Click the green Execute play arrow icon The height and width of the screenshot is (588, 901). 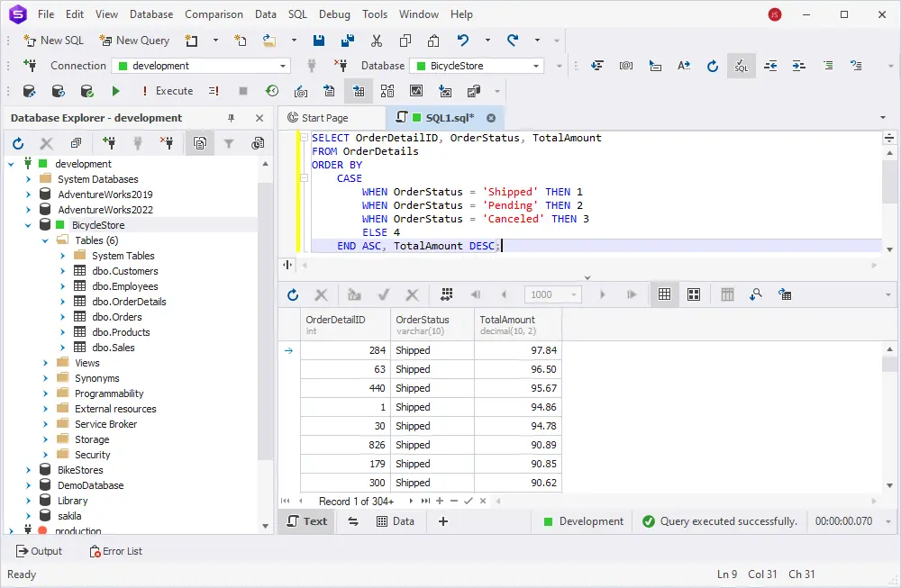coord(115,91)
